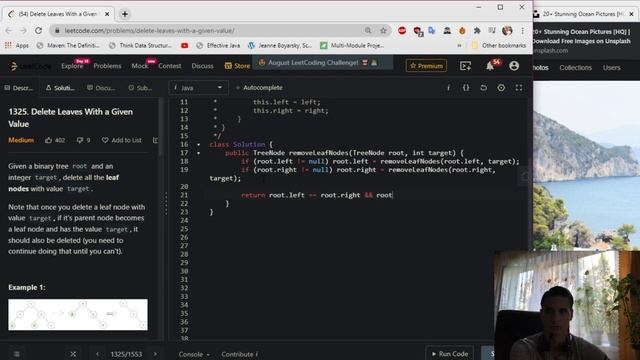Screen dimensions: 640x360
Task: Open the Java language dropdown
Action: point(198,88)
